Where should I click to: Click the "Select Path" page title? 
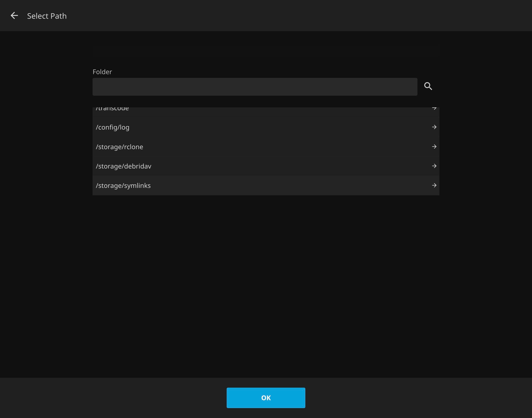click(47, 16)
